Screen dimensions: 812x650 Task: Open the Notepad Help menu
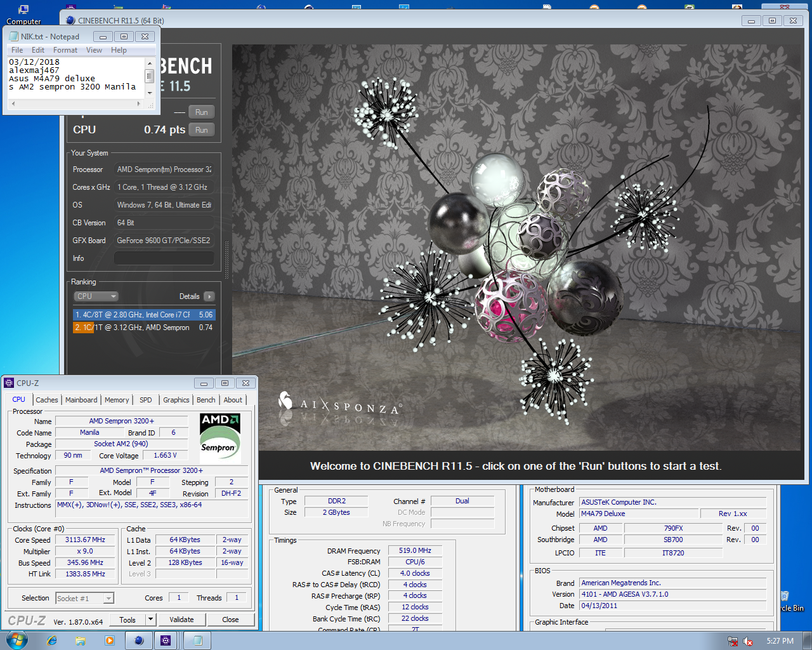(119, 50)
